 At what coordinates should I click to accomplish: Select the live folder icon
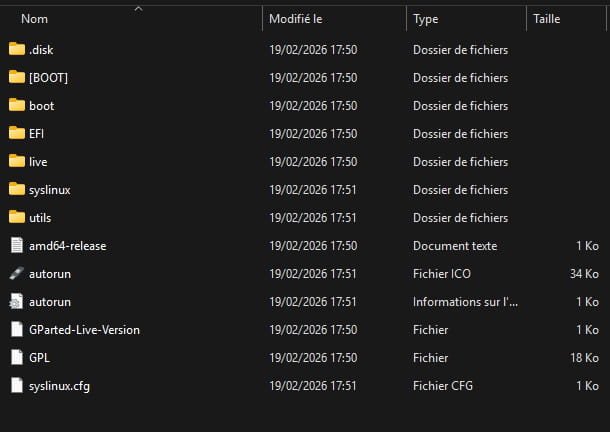[16, 161]
